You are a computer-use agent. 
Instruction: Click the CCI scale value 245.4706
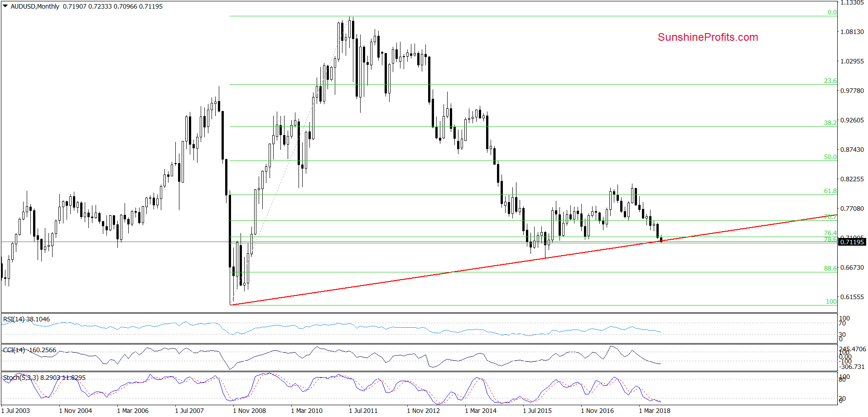852,349
